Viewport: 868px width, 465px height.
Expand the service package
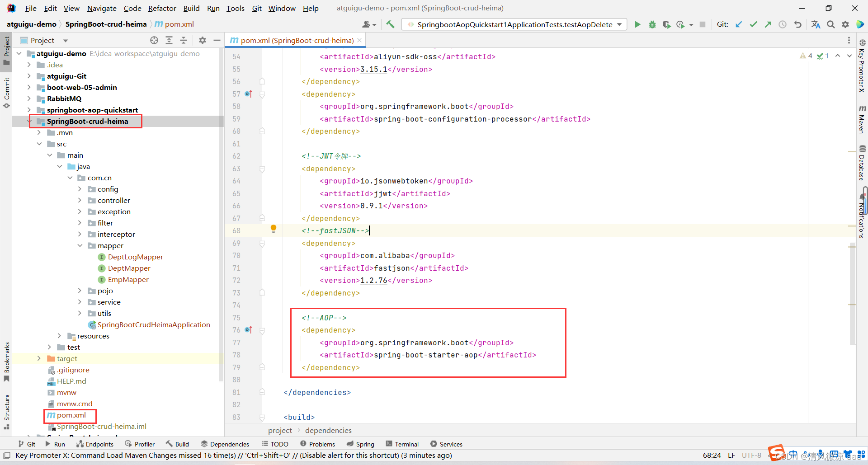80,302
